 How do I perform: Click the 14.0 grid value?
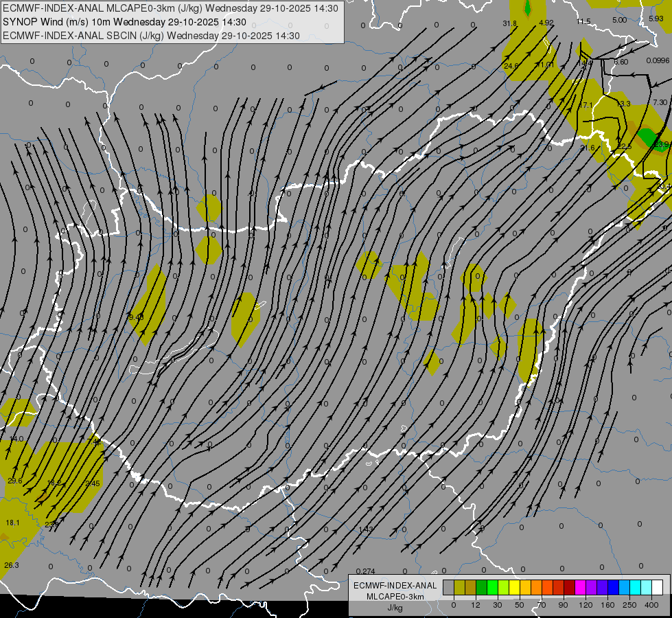point(16,439)
